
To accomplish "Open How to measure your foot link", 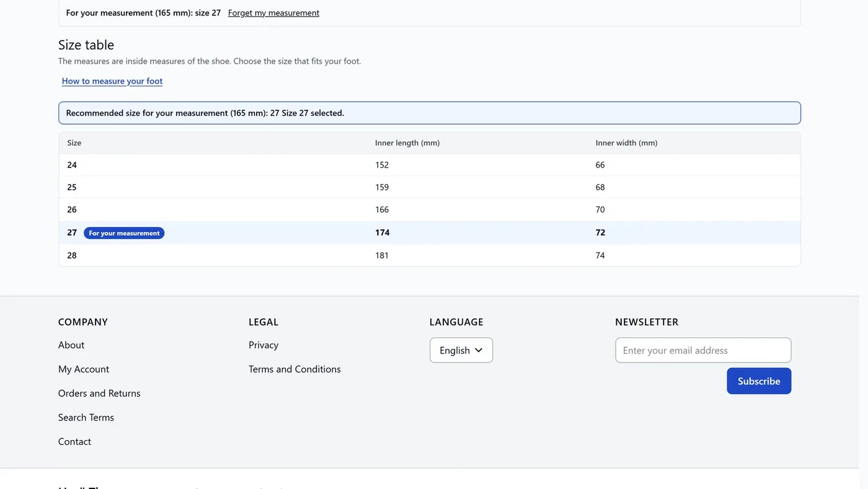I will coord(112,81).
